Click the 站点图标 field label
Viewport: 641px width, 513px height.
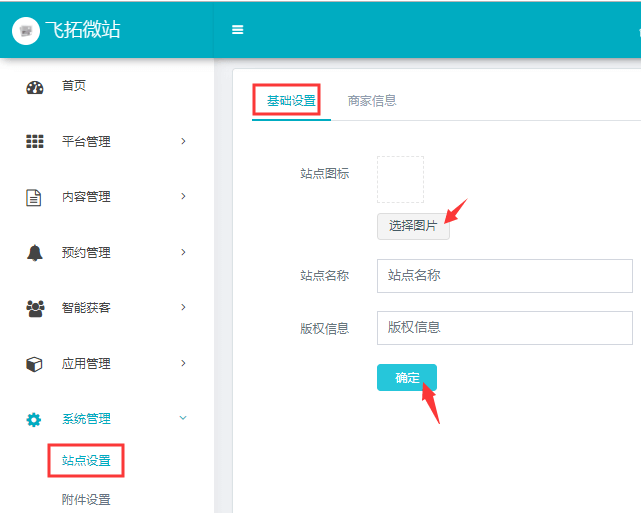point(325,174)
